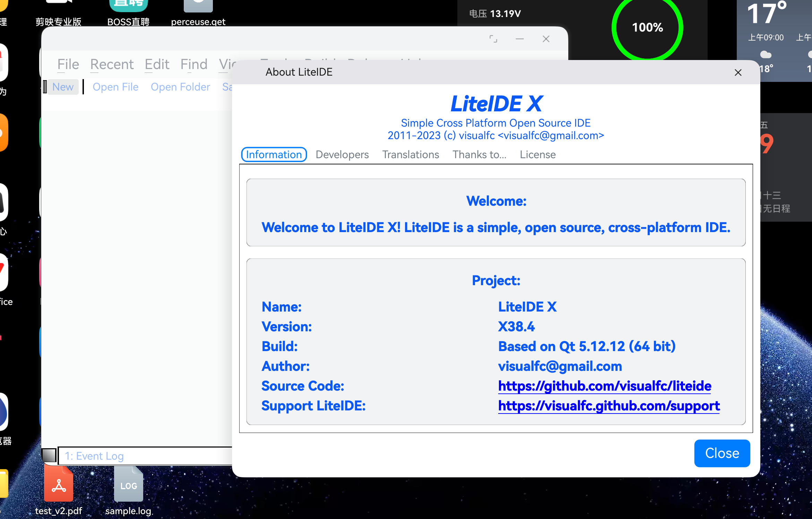Click Open File in the toolbar
This screenshot has width=812, height=519.
click(x=115, y=87)
